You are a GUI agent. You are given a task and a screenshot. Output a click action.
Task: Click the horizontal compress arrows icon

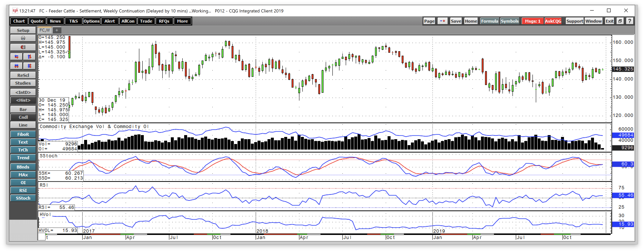(x=16, y=66)
